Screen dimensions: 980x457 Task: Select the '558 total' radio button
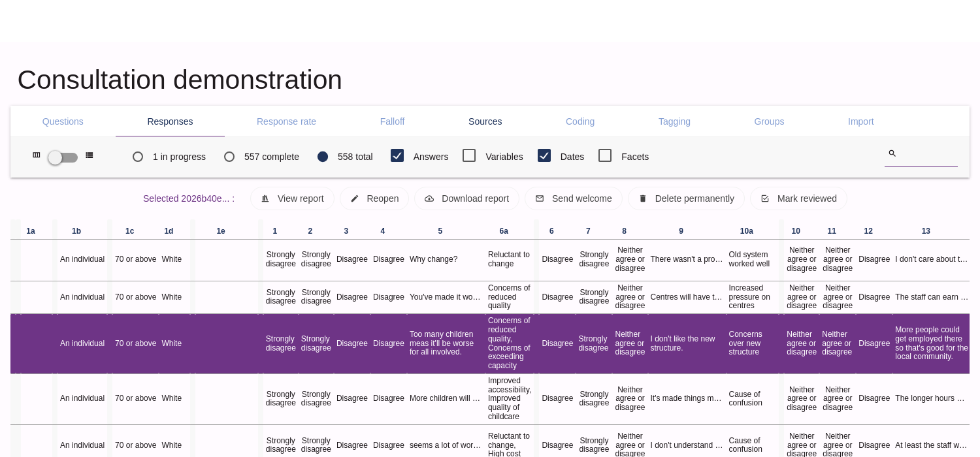tap(323, 157)
